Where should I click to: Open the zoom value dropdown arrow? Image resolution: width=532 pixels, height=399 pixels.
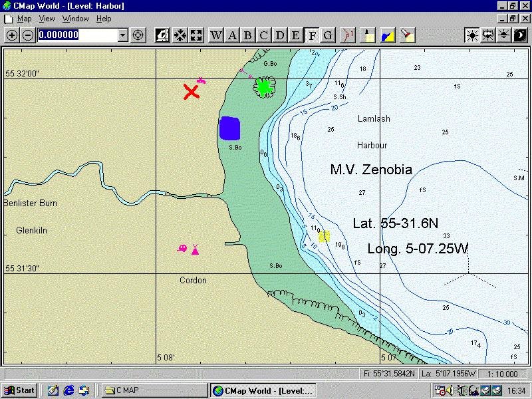point(123,35)
